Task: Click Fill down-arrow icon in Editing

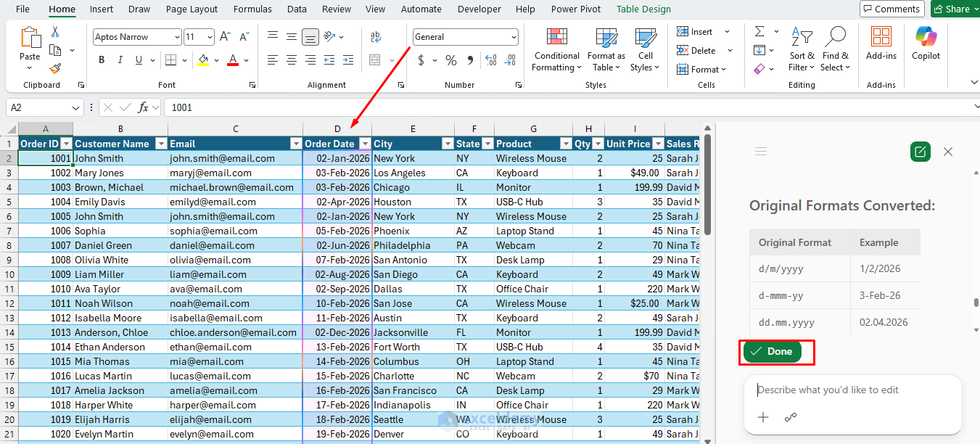Action: coord(759,50)
